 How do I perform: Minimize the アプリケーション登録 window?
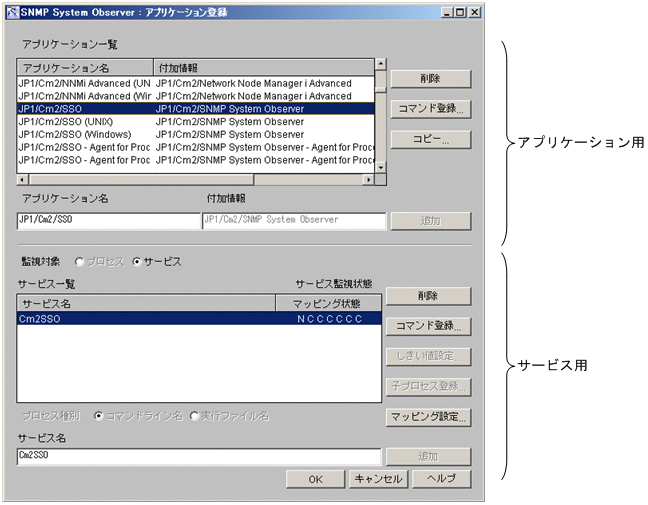pyautogui.click(x=447, y=12)
